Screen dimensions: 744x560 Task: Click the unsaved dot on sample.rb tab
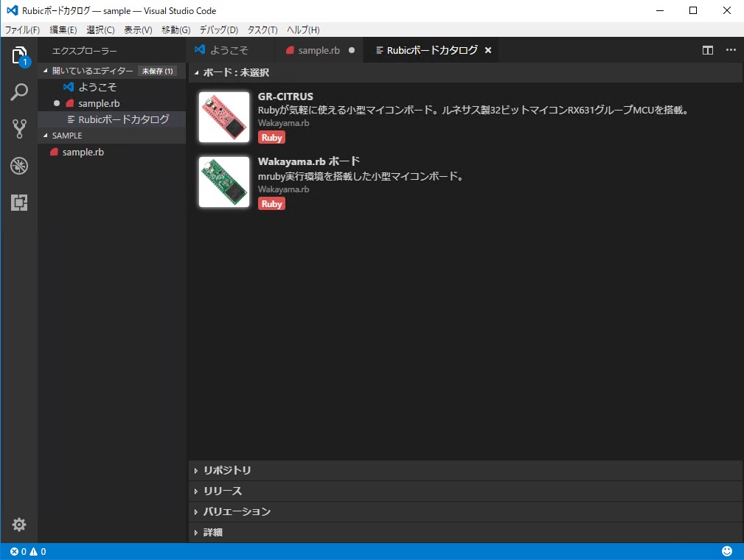[352, 50]
